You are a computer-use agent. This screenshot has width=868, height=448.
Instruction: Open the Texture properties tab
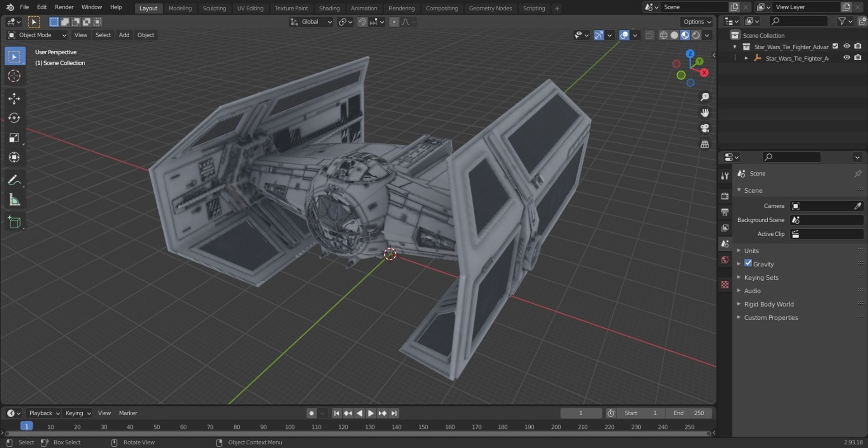point(725,284)
